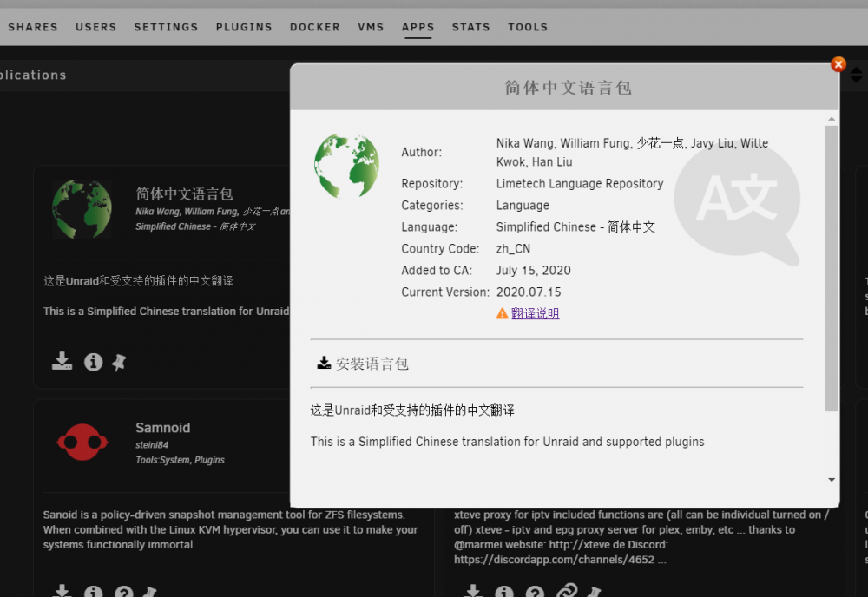Pin the 简体中文语言包 card

[119, 363]
